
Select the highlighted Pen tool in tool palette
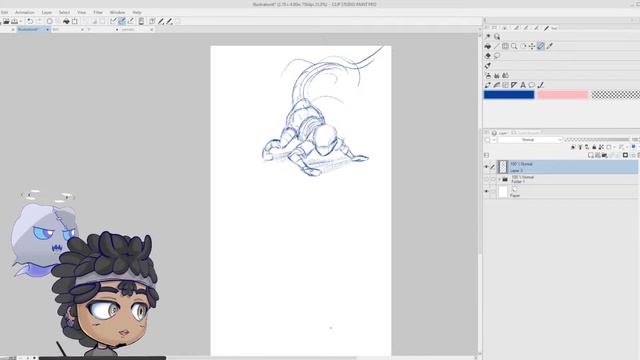[x=541, y=46]
